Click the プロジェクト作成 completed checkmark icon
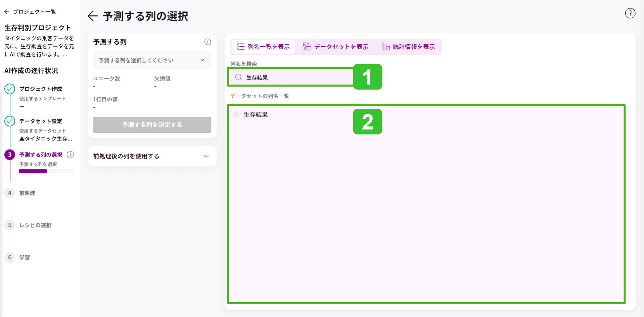Viewport: 644px width, 317px height. click(x=10, y=89)
